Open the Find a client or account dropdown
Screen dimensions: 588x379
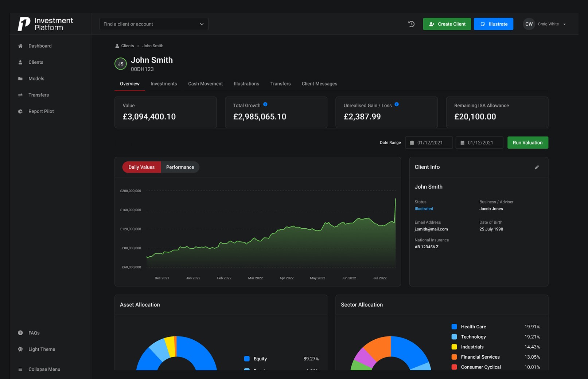point(154,24)
